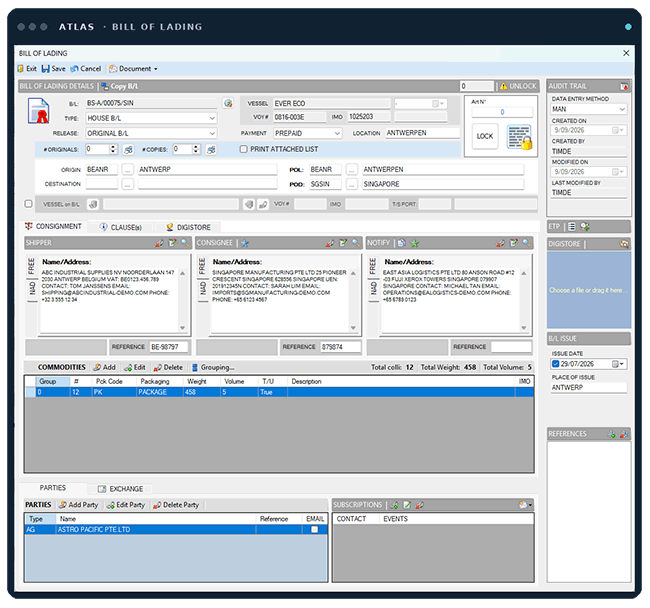Click the copy icon in NOTIFY header

coord(401,243)
